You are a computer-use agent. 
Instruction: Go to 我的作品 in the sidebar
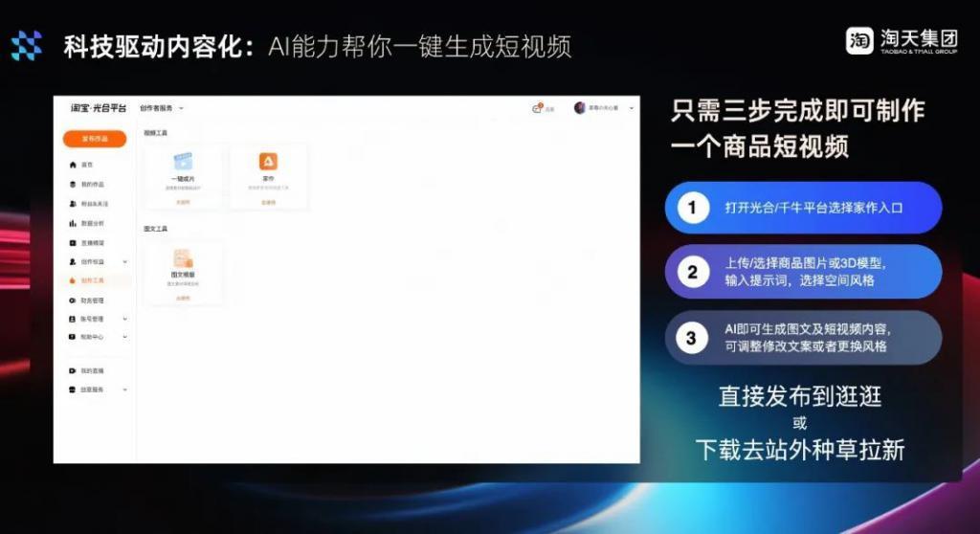tap(87, 185)
